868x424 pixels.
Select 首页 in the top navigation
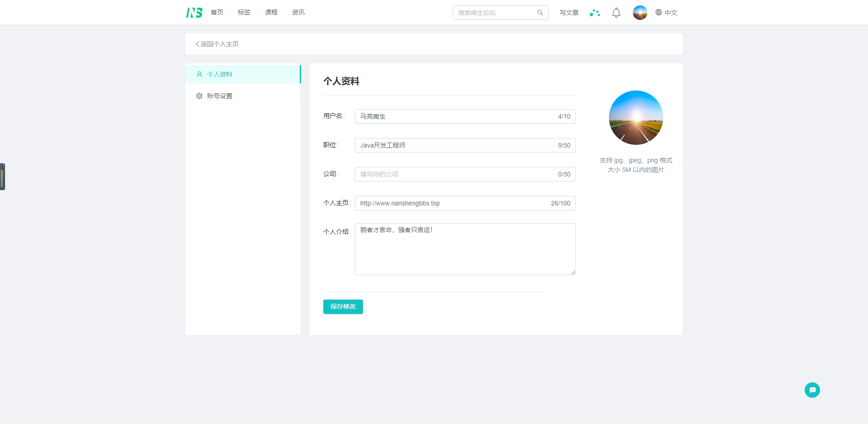(x=217, y=12)
